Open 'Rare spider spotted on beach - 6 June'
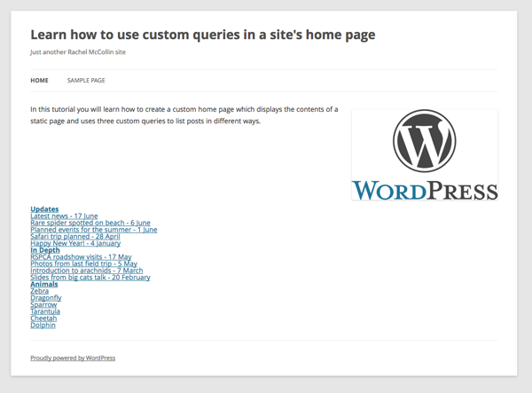This screenshot has width=532, height=393. tap(90, 223)
